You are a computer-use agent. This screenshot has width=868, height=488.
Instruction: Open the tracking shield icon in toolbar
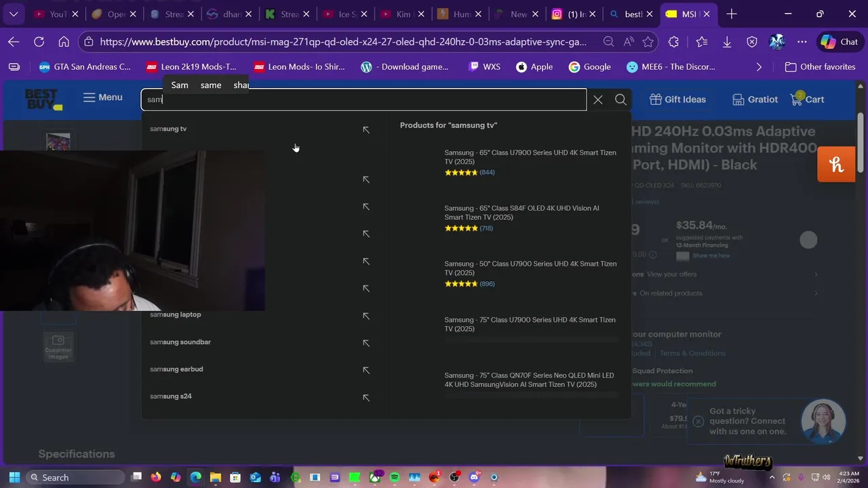coord(752,42)
